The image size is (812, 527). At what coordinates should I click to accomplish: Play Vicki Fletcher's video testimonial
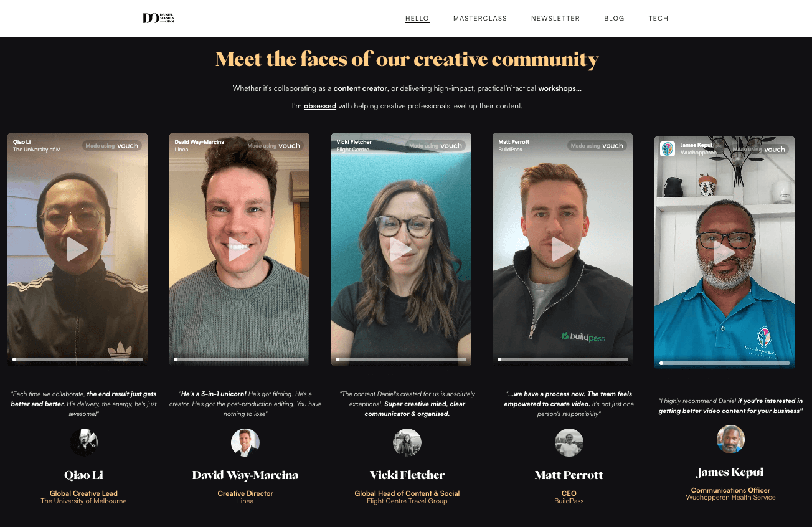(401, 249)
